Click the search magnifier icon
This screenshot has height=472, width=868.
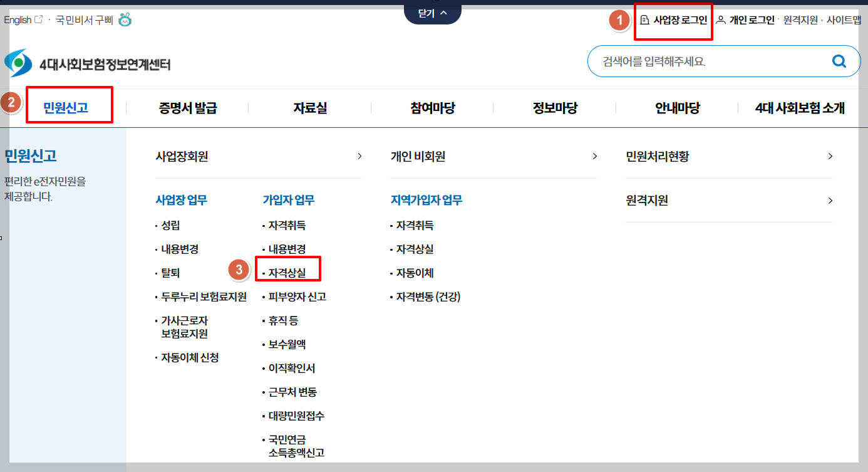[x=839, y=61]
